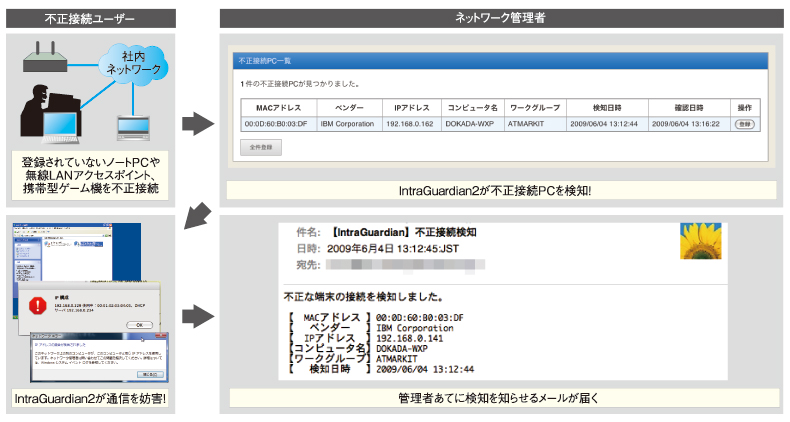Select table cell 00:0D:60:B0:03:DF
This screenshot has height=422, width=790.
pos(279,124)
